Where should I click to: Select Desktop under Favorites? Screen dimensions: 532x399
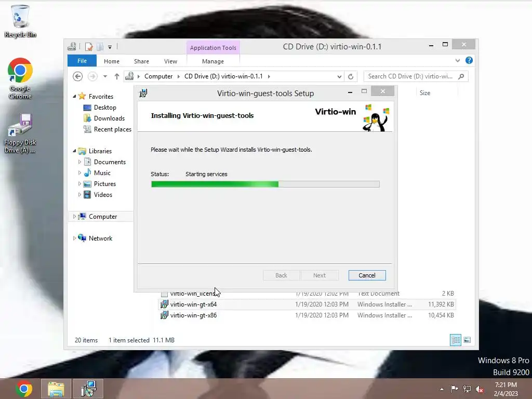[105, 108]
